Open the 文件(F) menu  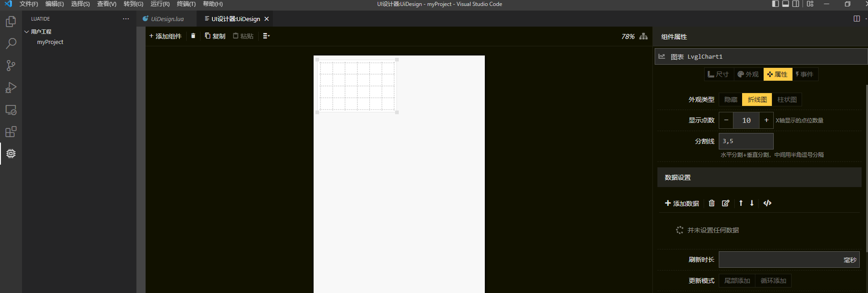(29, 4)
